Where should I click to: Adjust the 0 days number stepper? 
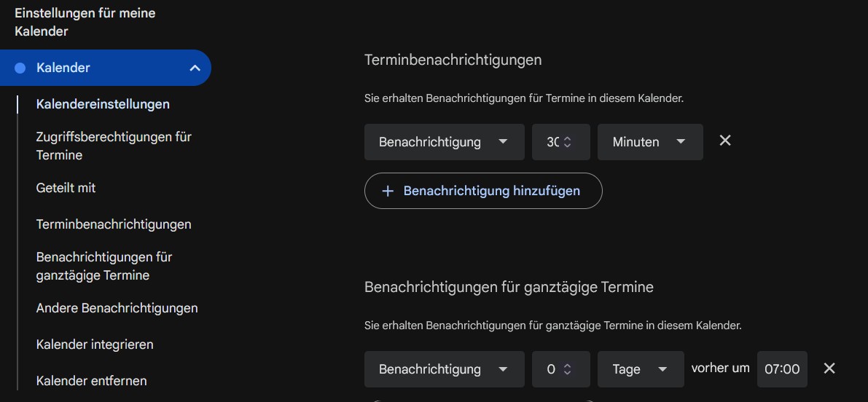coord(567,369)
